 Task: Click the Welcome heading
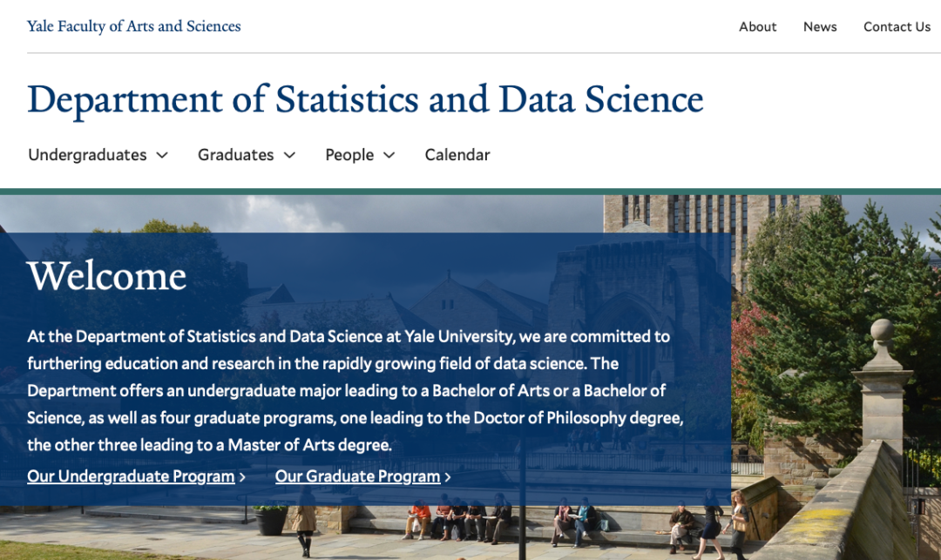tap(106, 276)
